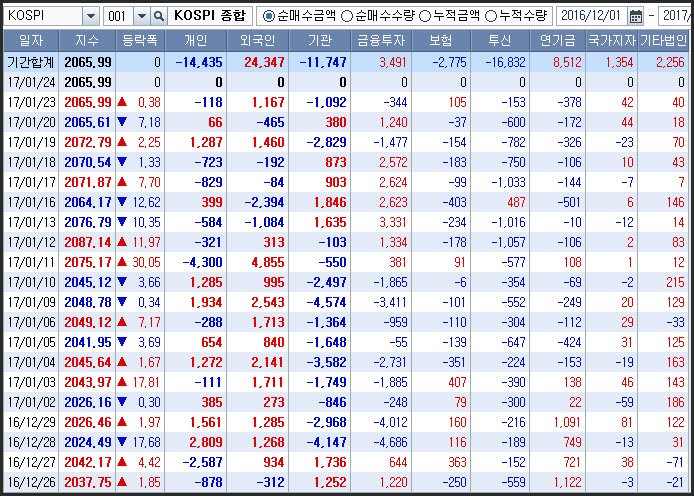
Task: Select the 순매수수량 radio option
Action: [x=379, y=16]
